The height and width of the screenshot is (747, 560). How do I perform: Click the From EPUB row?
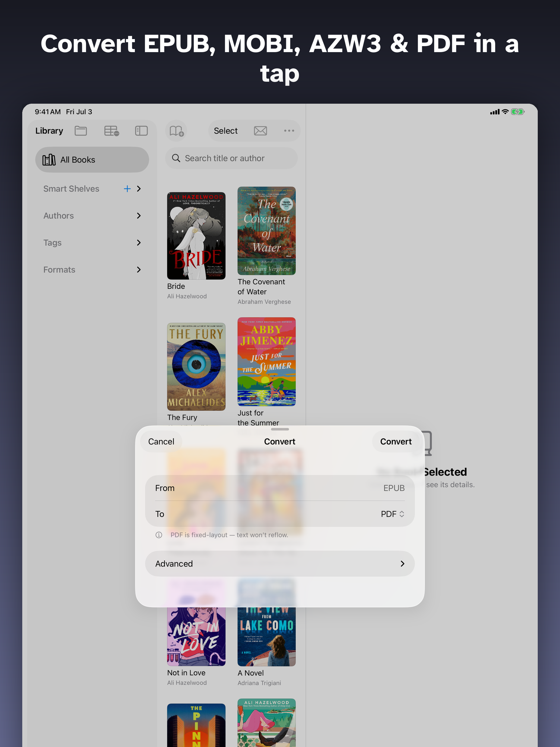(x=280, y=488)
